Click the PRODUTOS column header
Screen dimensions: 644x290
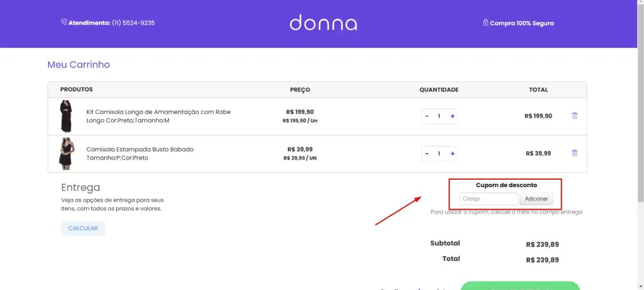[76, 89]
